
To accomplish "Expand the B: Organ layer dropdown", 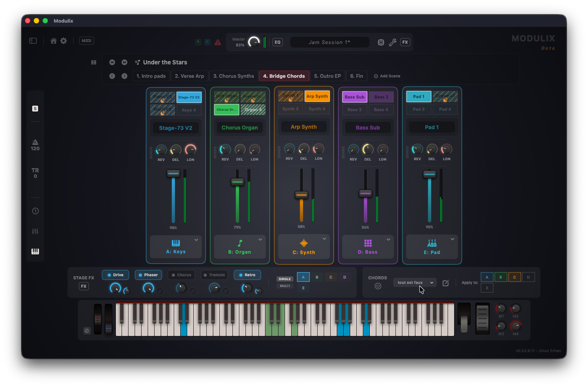I will coord(260,239).
